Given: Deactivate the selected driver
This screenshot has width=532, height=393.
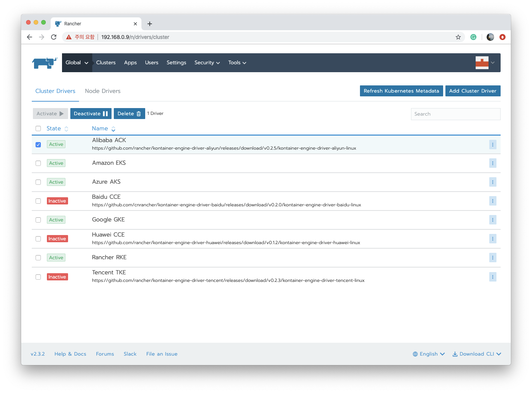Looking at the screenshot, I should click(91, 114).
